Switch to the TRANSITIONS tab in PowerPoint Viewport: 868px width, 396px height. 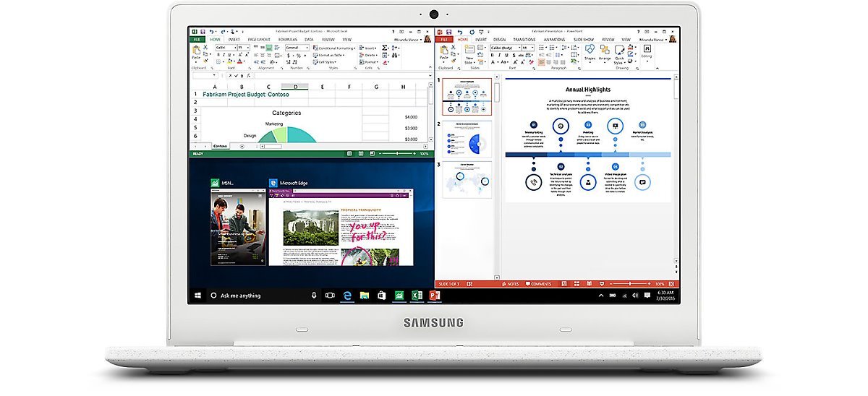coord(524,40)
